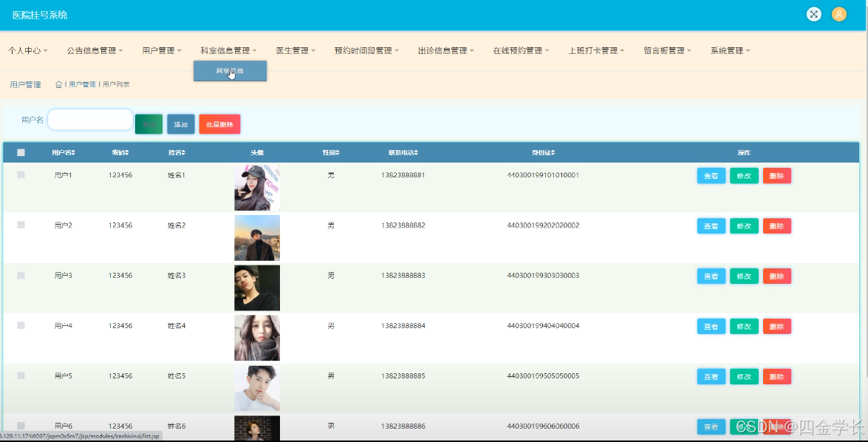Screen dimensions: 868x442
Task: Expand the 科室信息管理 menu
Action: (228, 50)
